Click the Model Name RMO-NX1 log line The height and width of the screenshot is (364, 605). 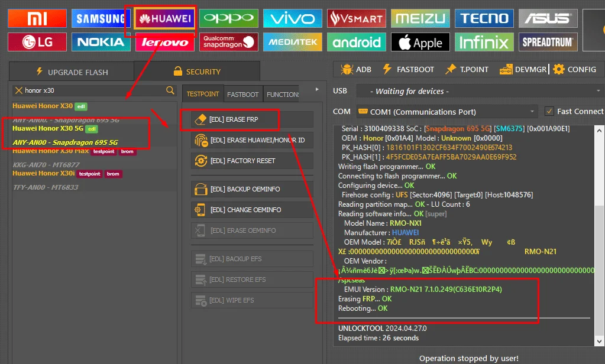coord(383,223)
